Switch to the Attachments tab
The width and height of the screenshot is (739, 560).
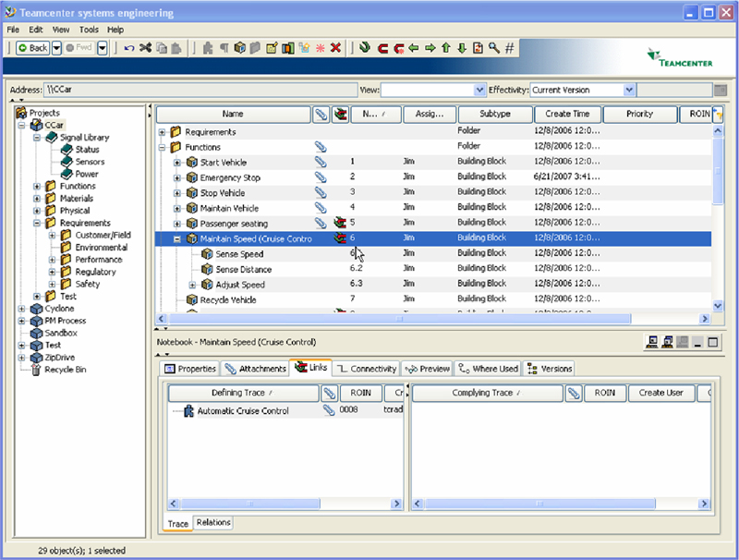(x=256, y=369)
